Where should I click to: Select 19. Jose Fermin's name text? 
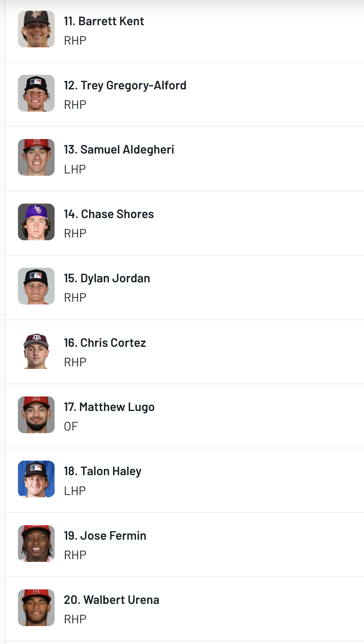[105, 536]
